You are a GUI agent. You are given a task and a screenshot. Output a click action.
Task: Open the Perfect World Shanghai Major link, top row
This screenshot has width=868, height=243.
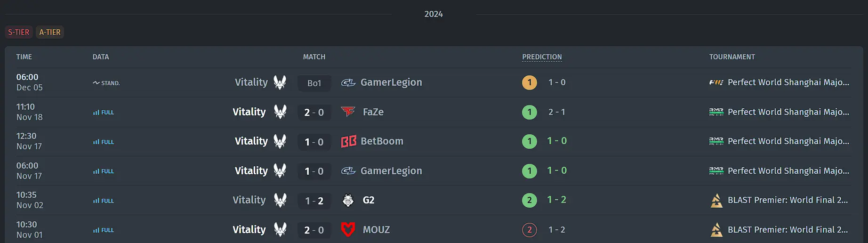[x=780, y=82]
